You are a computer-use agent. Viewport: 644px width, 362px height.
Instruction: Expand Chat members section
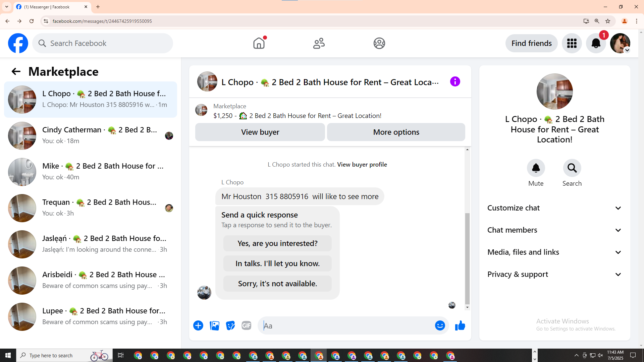554,230
